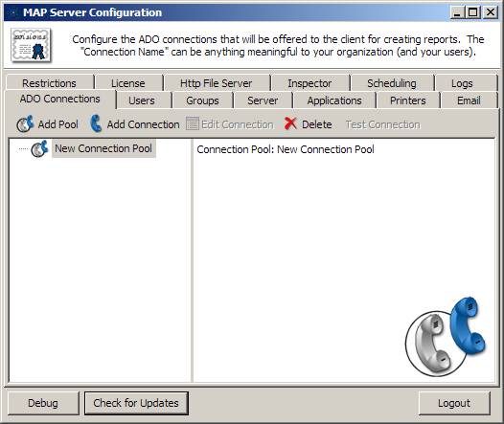
Task: Open the Applications tab
Action: pos(334,100)
